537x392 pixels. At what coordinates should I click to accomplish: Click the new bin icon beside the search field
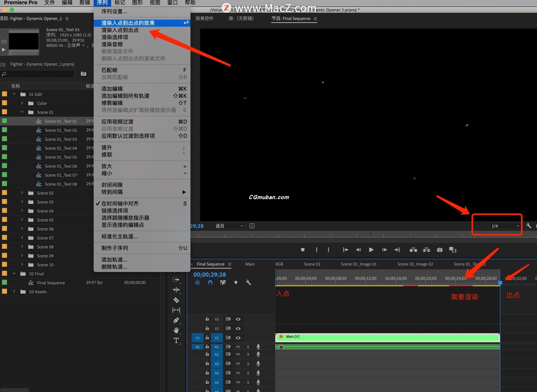click(83, 74)
